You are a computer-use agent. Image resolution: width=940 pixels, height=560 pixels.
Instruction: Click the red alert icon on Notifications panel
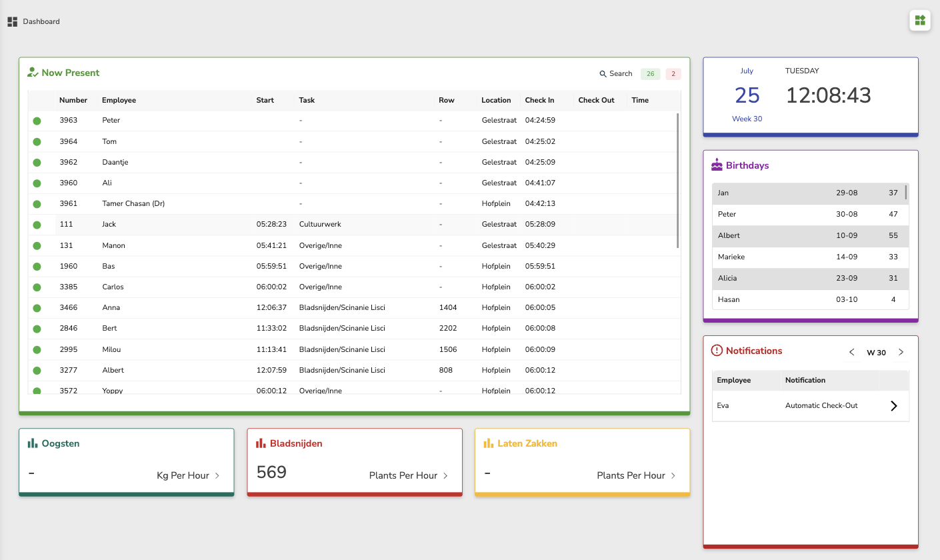tap(717, 350)
